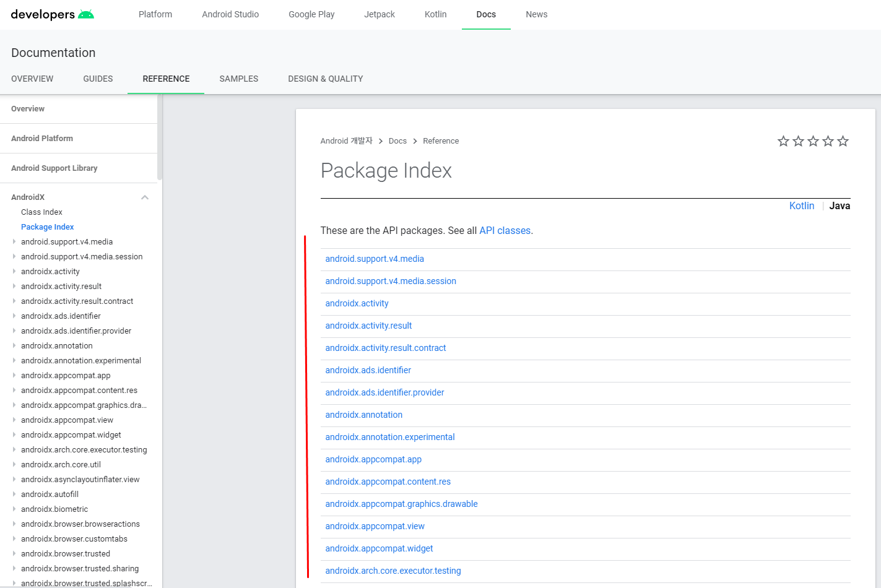Click Android 개발자 breadcrumb link
Viewport: 881px width, 588px height.
[346, 141]
